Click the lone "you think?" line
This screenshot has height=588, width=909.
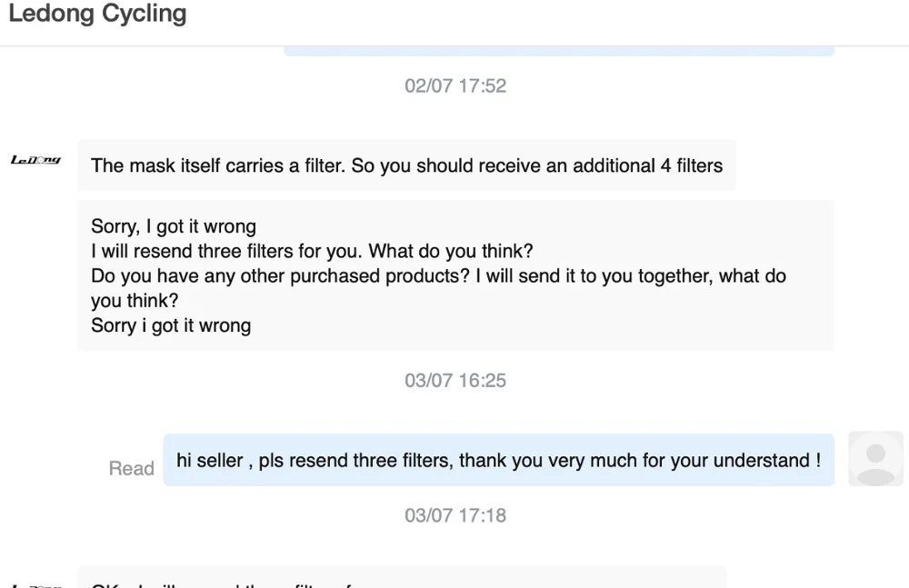pos(135,301)
